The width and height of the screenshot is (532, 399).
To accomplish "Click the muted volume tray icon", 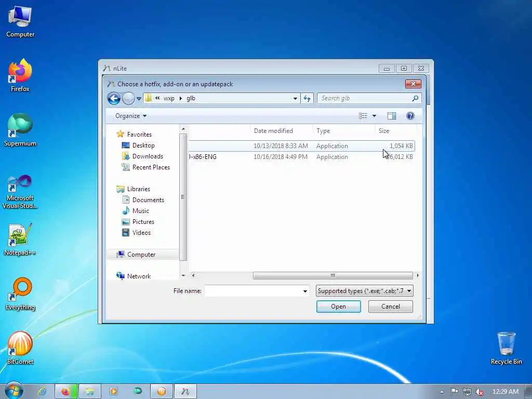I will point(480,392).
